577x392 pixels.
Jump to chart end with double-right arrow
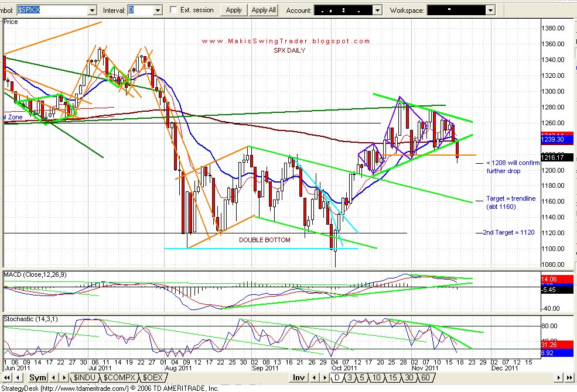click(569, 377)
